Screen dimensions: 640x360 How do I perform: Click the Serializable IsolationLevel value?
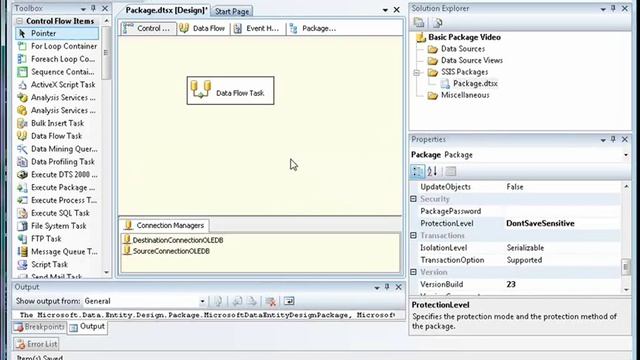525,248
